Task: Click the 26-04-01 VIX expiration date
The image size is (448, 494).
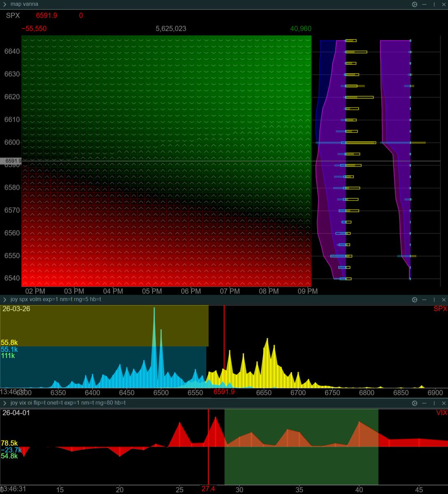Action: click(x=16, y=412)
